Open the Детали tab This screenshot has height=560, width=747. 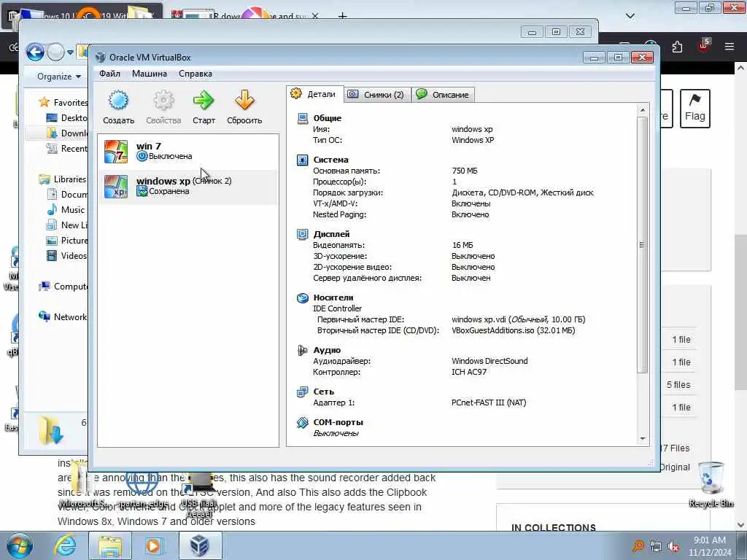(x=314, y=94)
